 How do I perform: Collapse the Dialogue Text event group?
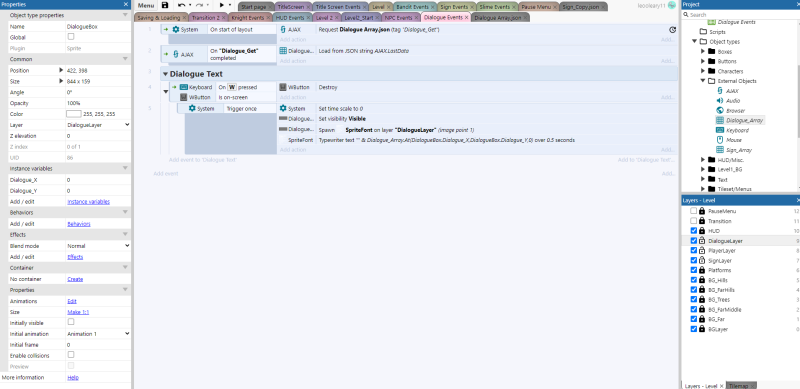tap(165, 74)
